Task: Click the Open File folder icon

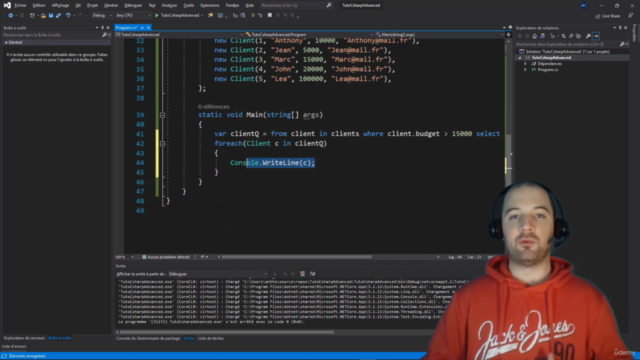Action: pyautogui.click(x=43, y=16)
